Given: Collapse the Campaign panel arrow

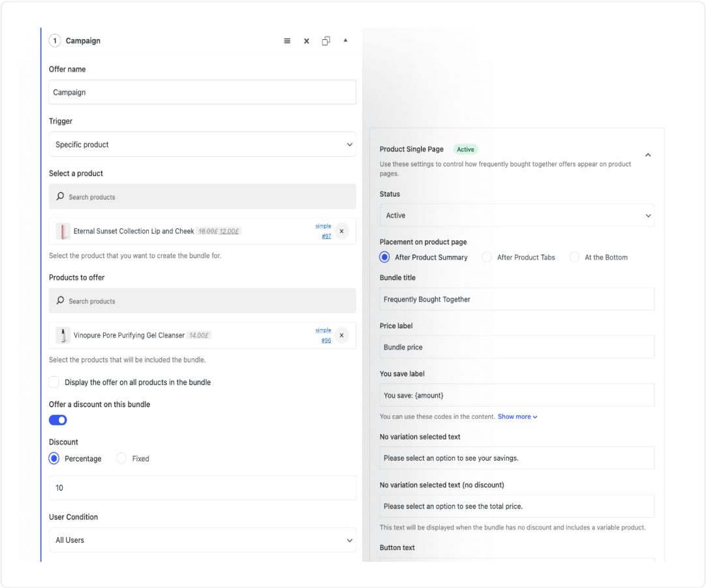Looking at the screenshot, I should pyautogui.click(x=345, y=40).
